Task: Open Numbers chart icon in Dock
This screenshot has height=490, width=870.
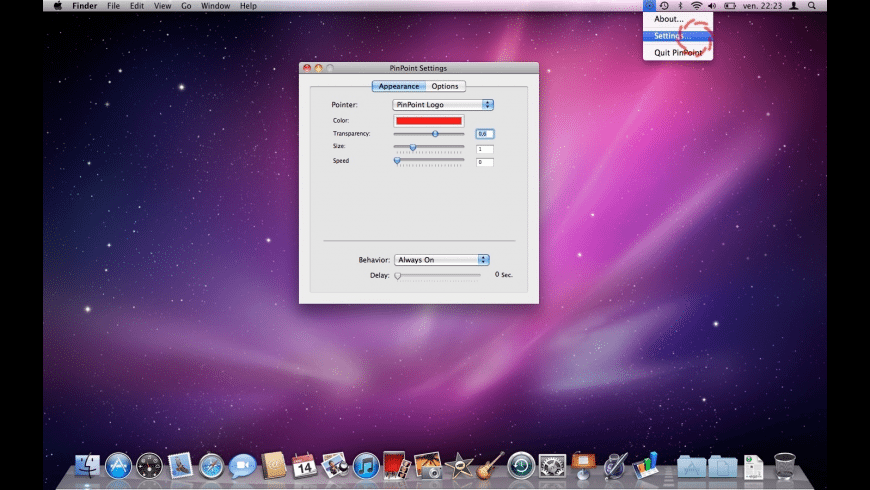Action: 645,465
